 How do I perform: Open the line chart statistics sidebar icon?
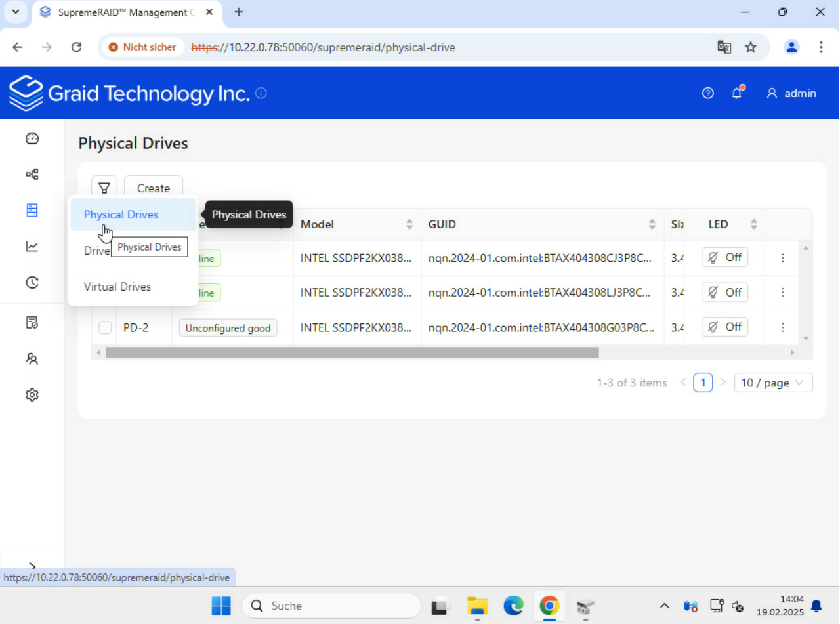(x=32, y=247)
